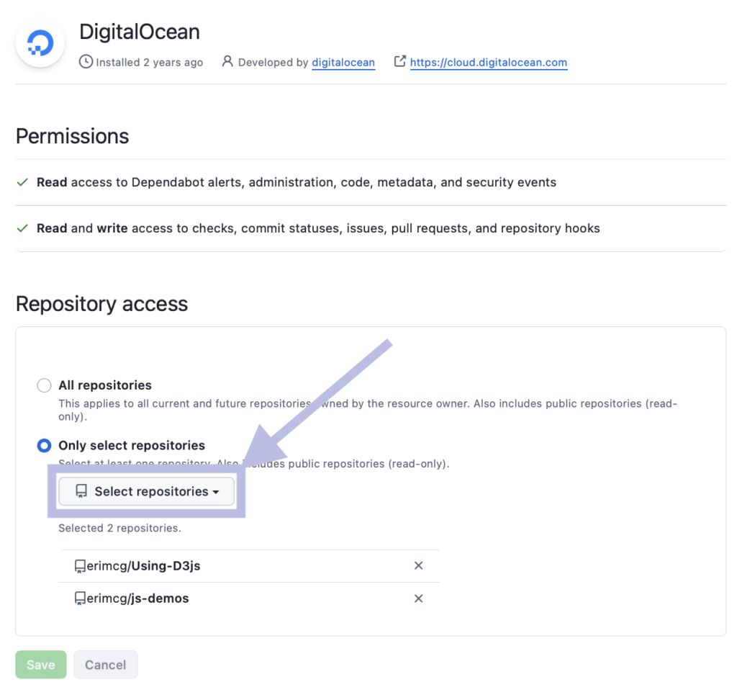Click the person icon beside Developed by
737x700 pixels.
[227, 62]
